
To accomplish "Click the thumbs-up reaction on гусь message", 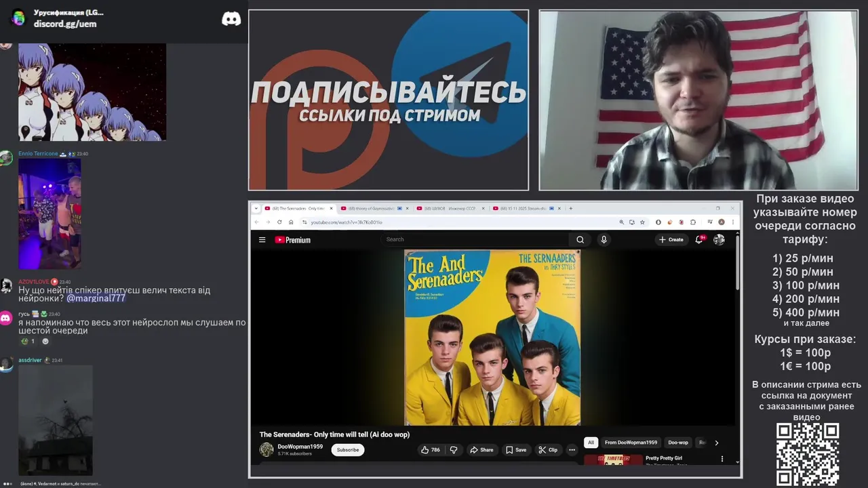I will (x=28, y=341).
